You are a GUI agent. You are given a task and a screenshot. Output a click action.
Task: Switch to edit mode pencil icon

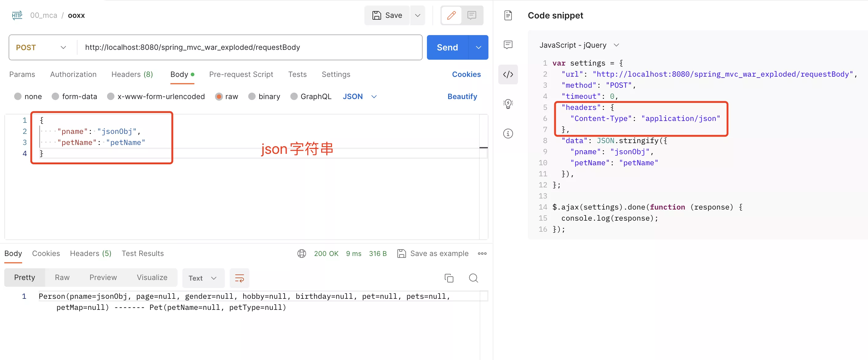[x=451, y=15]
